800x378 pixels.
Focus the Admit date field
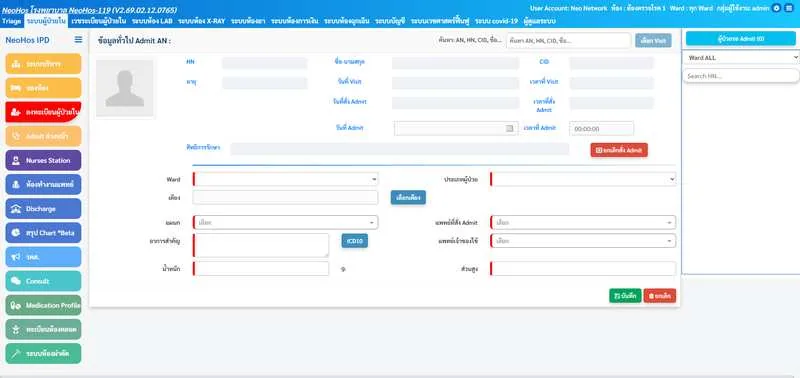coord(456,129)
